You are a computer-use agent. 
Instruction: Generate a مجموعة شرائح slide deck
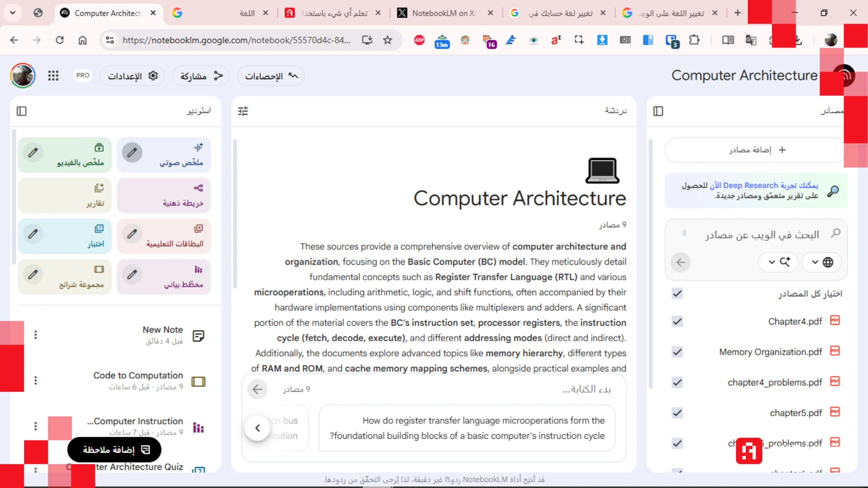click(65, 277)
